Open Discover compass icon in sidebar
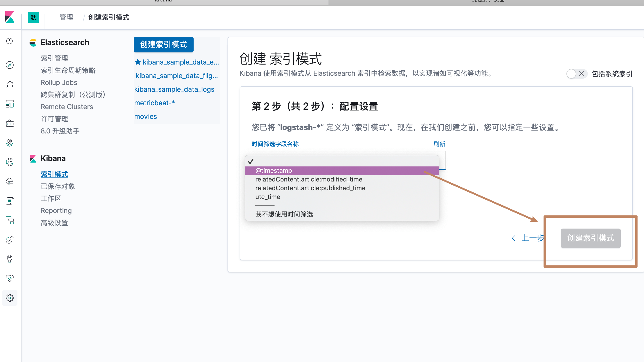Screen dimensions: 644x362 (9, 65)
